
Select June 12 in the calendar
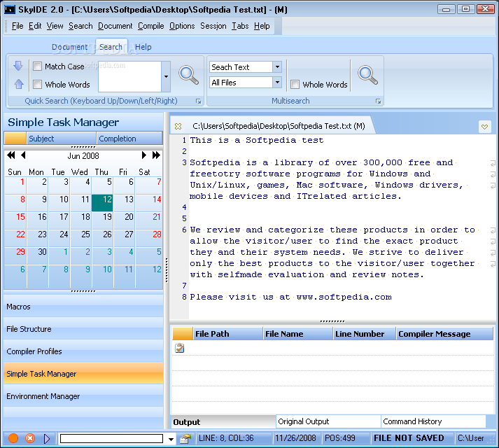[x=102, y=203]
